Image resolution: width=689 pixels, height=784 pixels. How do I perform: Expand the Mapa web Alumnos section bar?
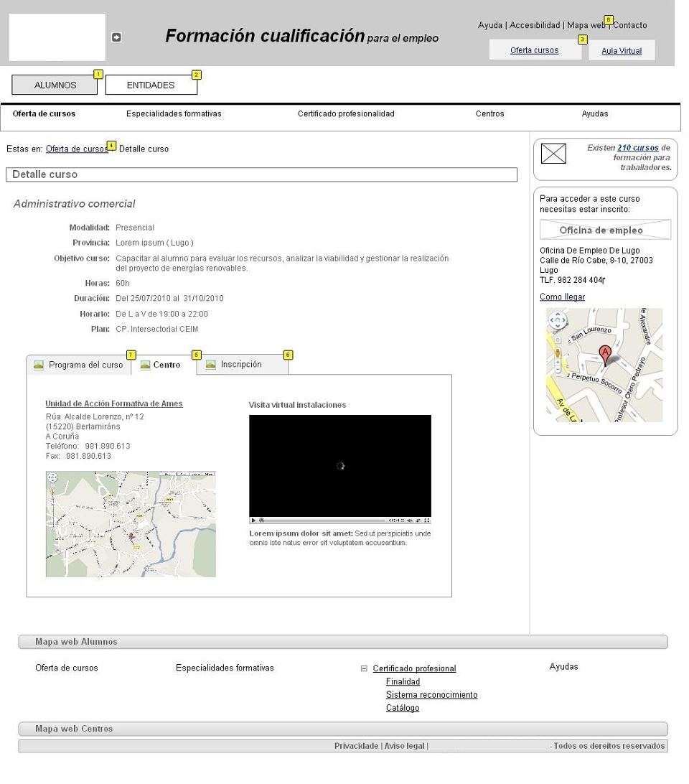[343, 642]
